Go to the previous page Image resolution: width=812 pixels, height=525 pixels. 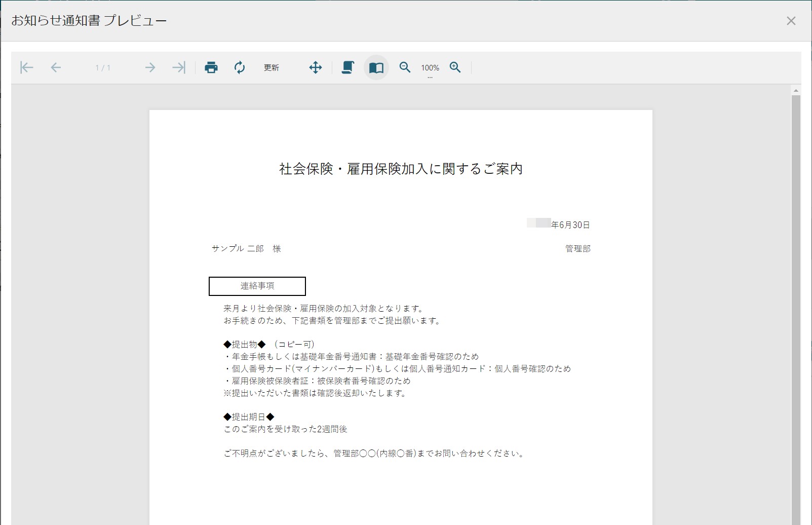click(x=56, y=67)
